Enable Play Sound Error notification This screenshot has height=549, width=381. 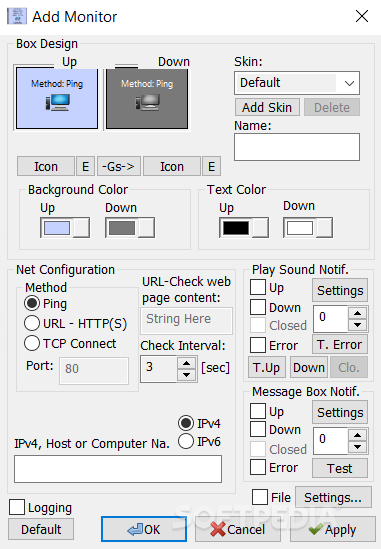[258, 345]
